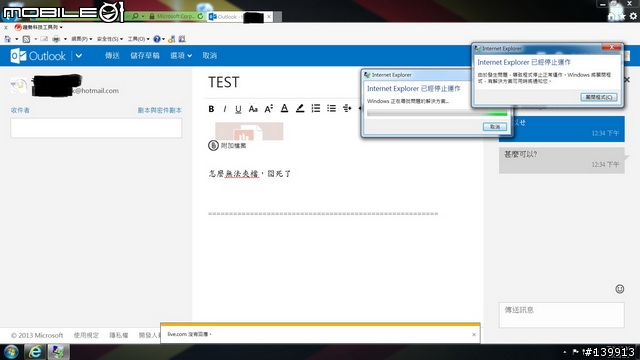Screen dimensions: 640x360
Task: Open IE Favorites star icon
Action: [x=622, y=16]
